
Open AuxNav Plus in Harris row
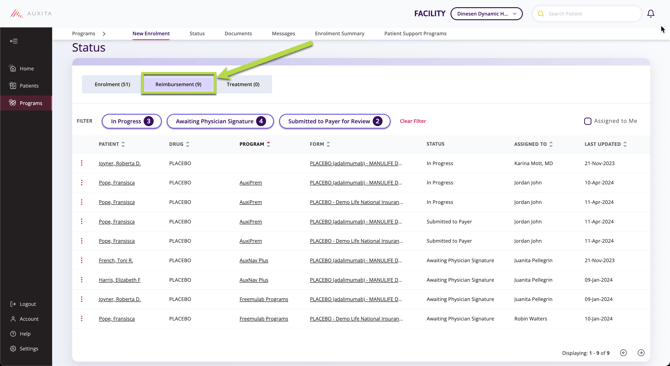pos(254,280)
